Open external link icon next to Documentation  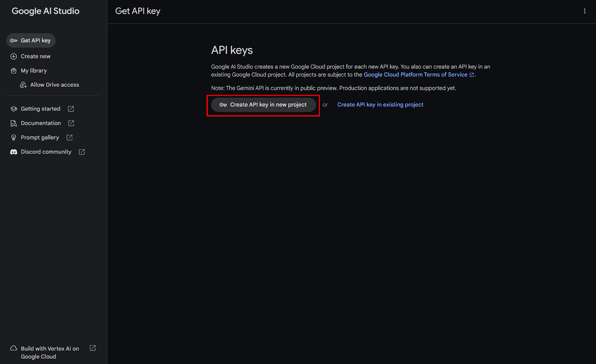(x=71, y=123)
